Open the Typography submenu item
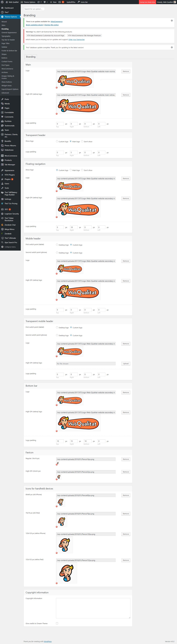Viewport: 177px width, 644px height. [x=6, y=36]
